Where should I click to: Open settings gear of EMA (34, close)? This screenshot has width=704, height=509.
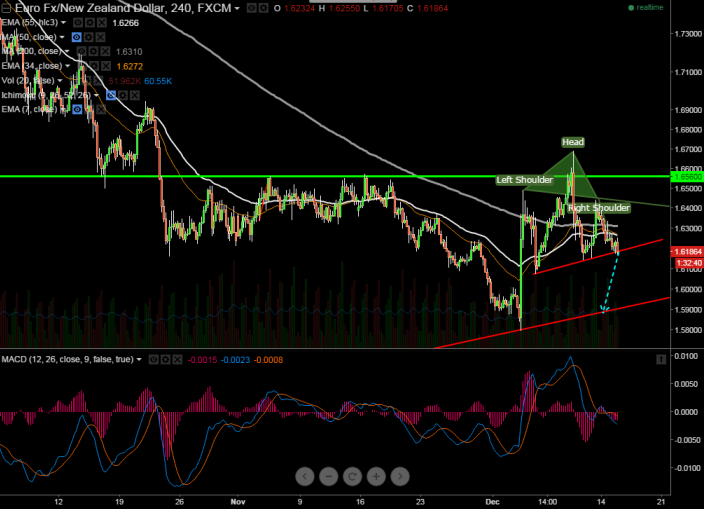pyautogui.click(x=94, y=66)
